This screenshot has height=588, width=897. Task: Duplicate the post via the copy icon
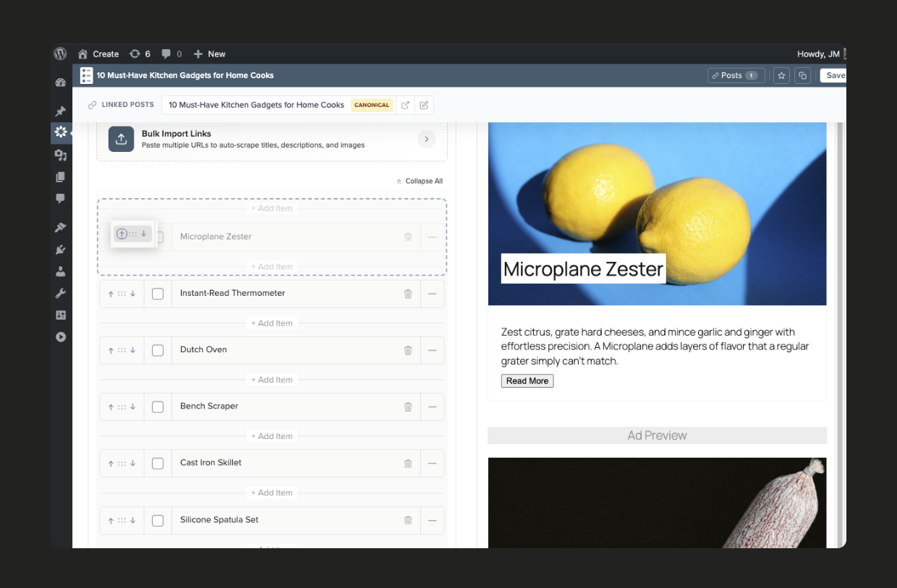click(x=802, y=75)
